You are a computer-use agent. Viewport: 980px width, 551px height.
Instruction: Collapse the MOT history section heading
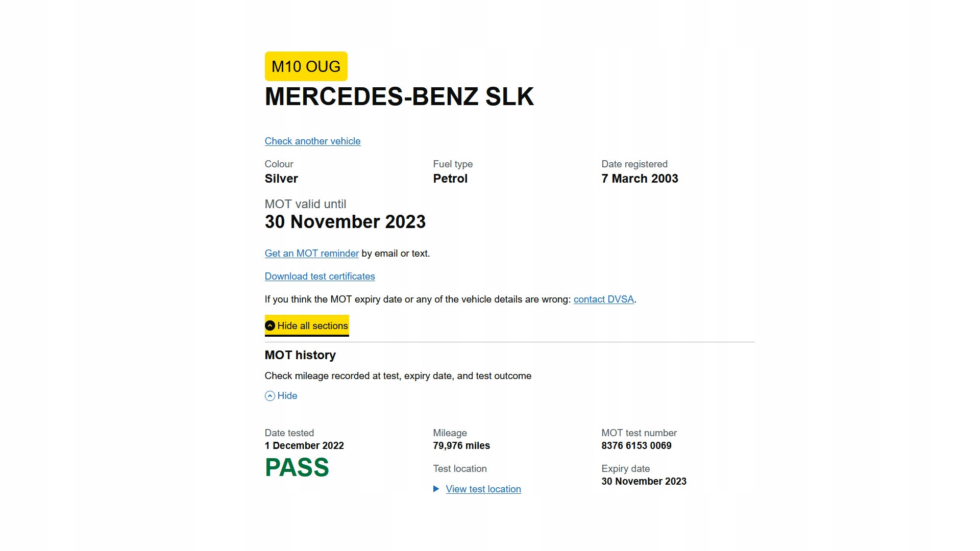pyautogui.click(x=300, y=355)
